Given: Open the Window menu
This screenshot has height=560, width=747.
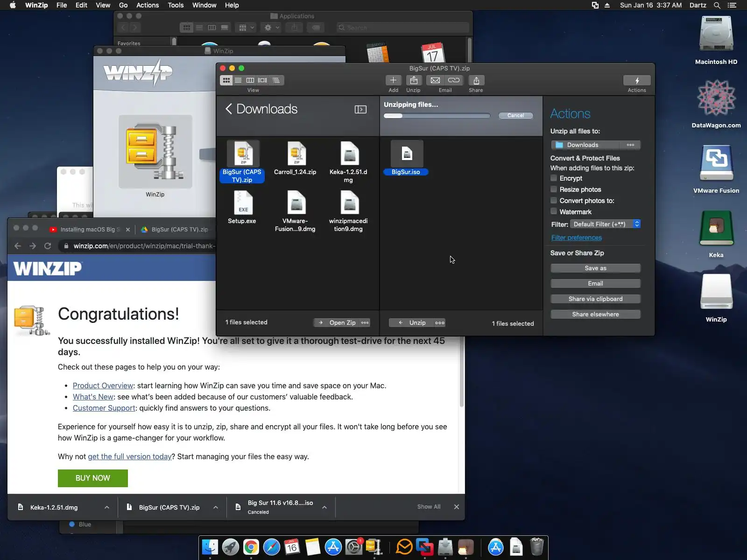Looking at the screenshot, I should click(204, 5).
